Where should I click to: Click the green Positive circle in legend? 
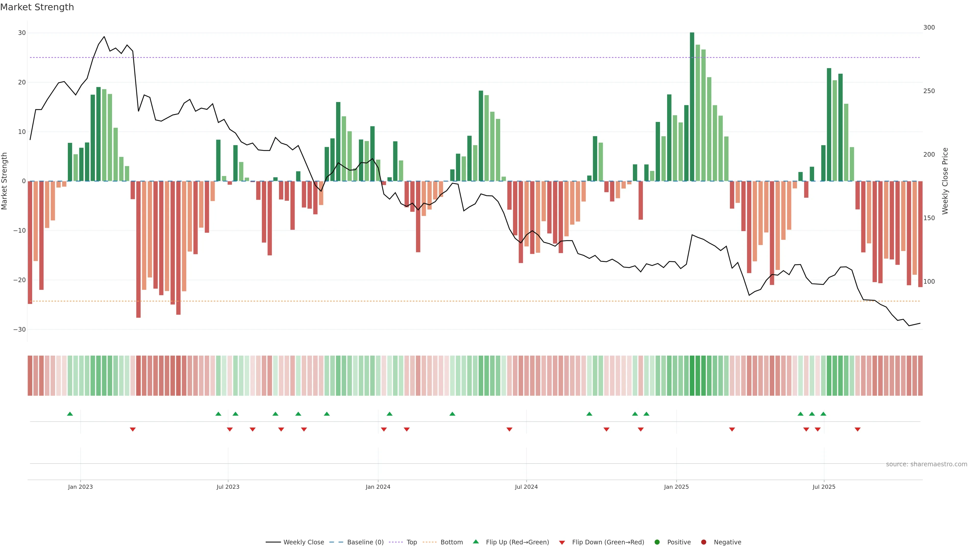[657, 542]
